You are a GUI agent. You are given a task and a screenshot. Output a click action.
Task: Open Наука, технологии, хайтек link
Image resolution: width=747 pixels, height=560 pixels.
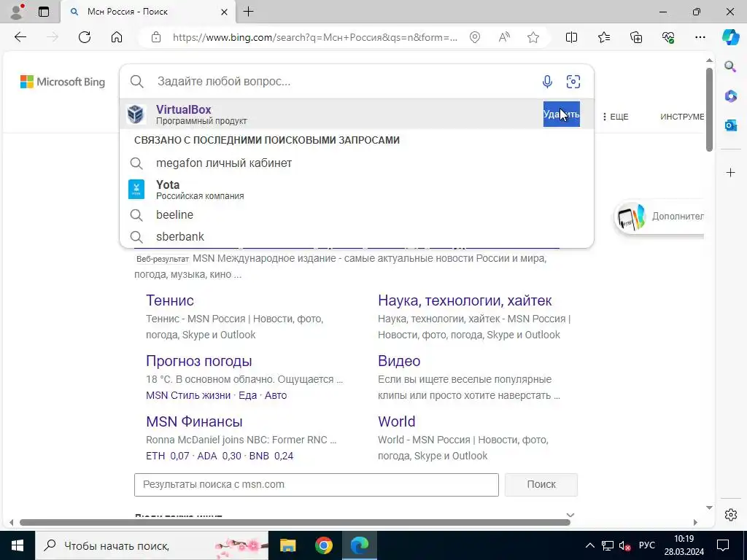click(x=465, y=300)
